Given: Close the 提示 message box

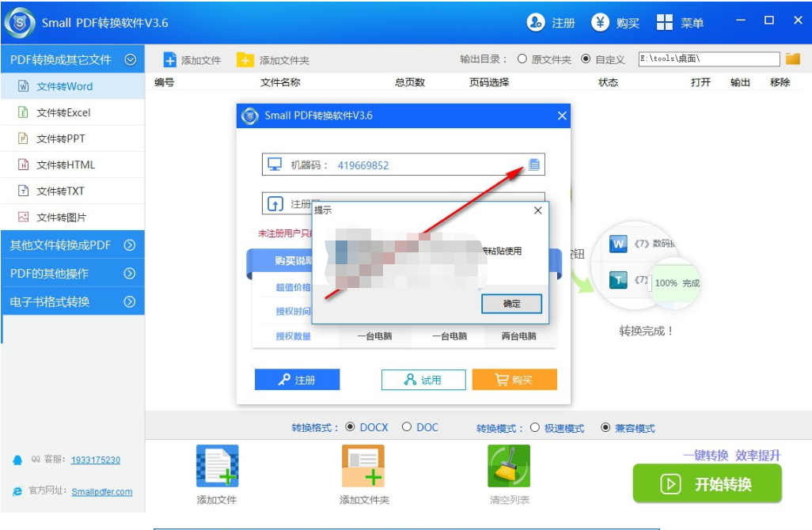Looking at the screenshot, I should coord(537,210).
